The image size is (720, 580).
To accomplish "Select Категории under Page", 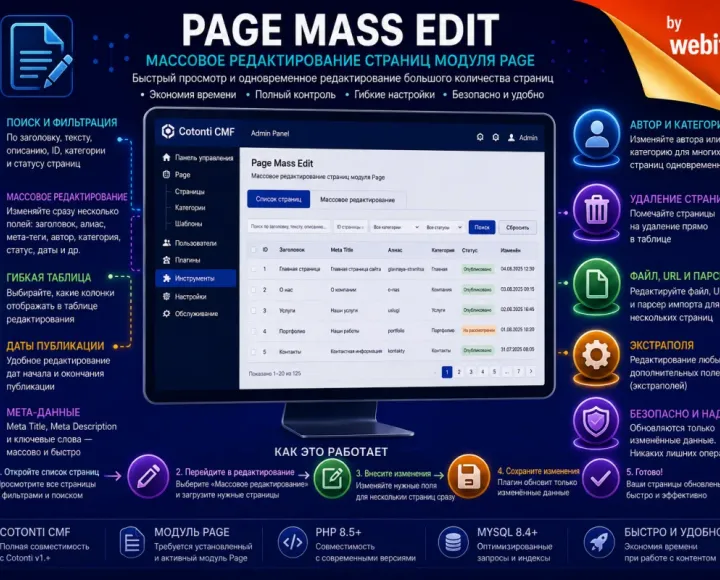I will coord(190,208).
